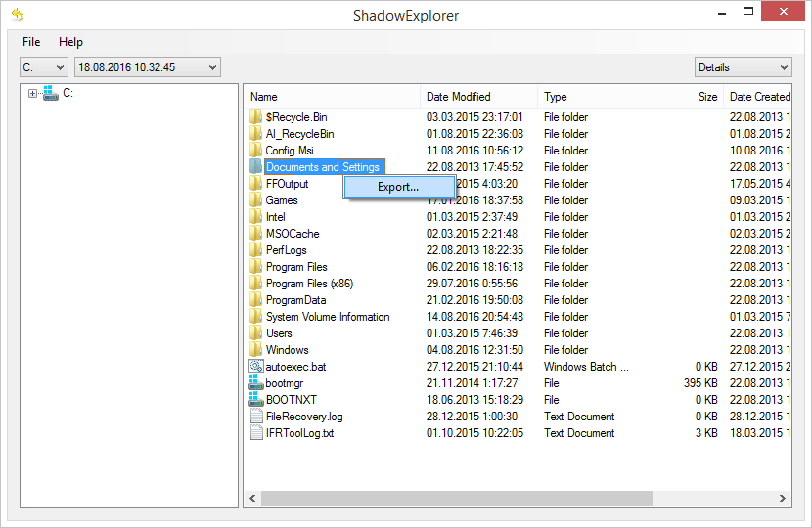Image resolution: width=812 pixels, height=528 pixels.
Task: Minimize the ShadowExplorer window
Action: coord(722,12)
